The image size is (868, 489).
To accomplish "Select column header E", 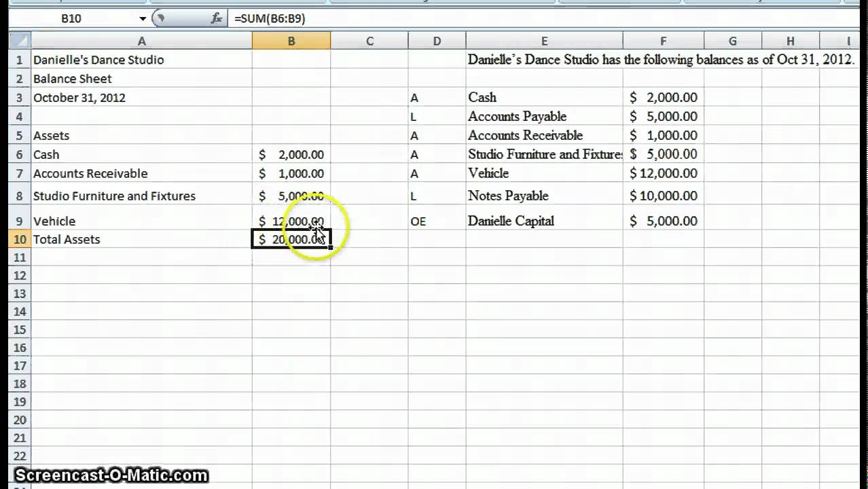I will pyautogui.click(x=543, y=41).
